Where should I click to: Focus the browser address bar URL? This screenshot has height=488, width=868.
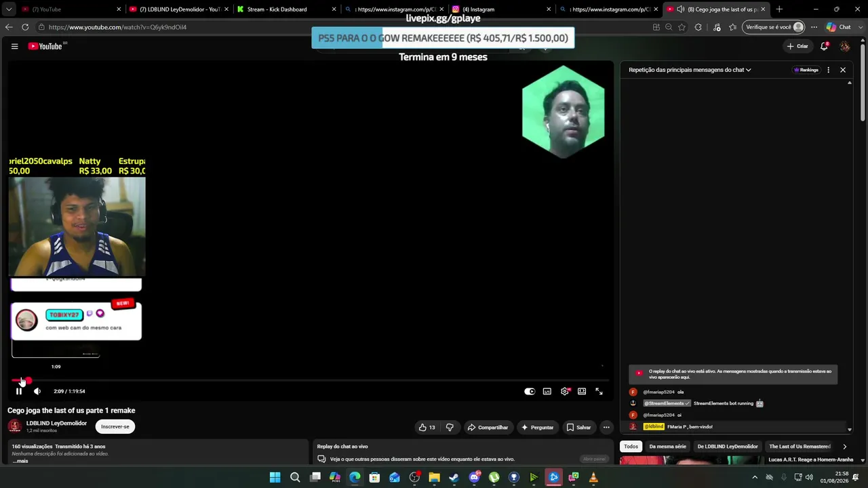[x=117, y=27]
